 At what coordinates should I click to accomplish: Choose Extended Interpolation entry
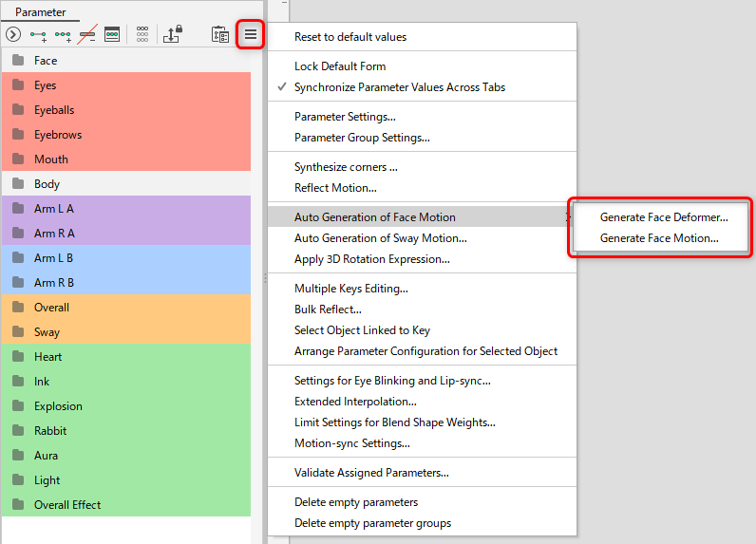point(422,402)
